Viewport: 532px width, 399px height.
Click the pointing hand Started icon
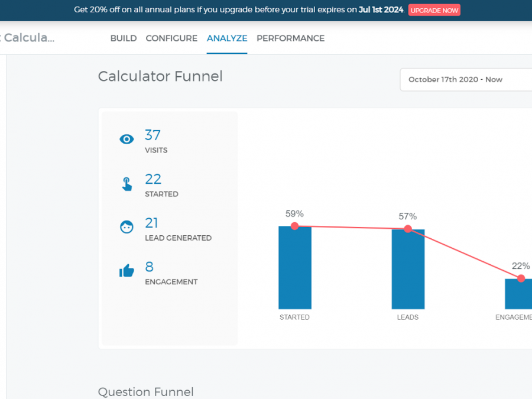click(x=126, y=184)
